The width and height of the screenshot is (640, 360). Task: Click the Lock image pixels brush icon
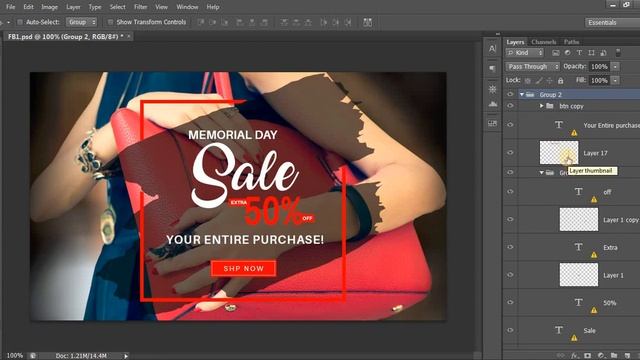539,81
